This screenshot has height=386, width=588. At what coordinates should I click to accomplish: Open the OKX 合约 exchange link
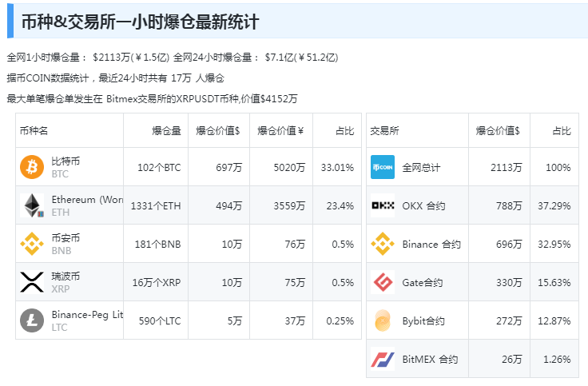(423, 206)
